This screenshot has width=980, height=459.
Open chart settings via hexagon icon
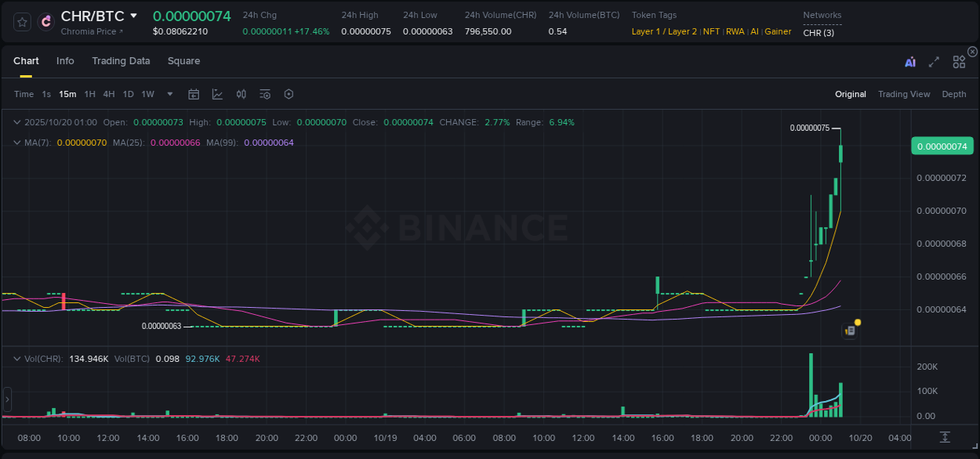289,94
